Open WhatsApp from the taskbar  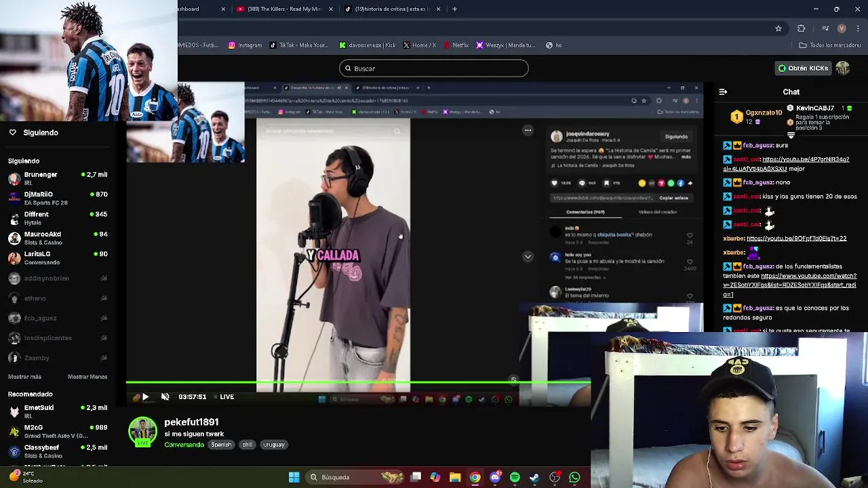click(x=574, y=477)
